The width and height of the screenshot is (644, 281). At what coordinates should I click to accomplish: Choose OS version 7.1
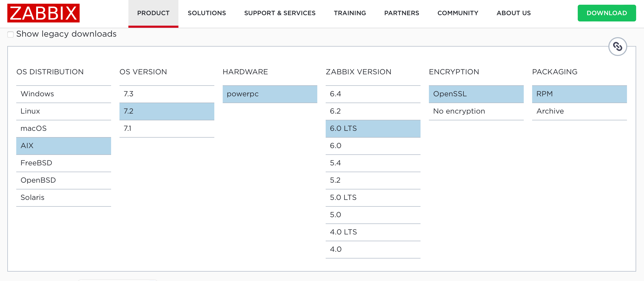[x=167, y=129]
